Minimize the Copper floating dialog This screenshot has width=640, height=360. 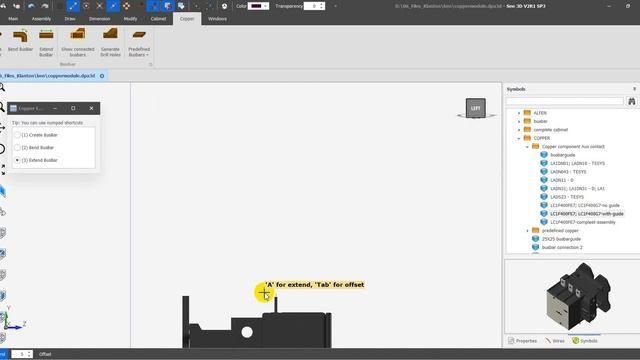(x=55, y=108)
